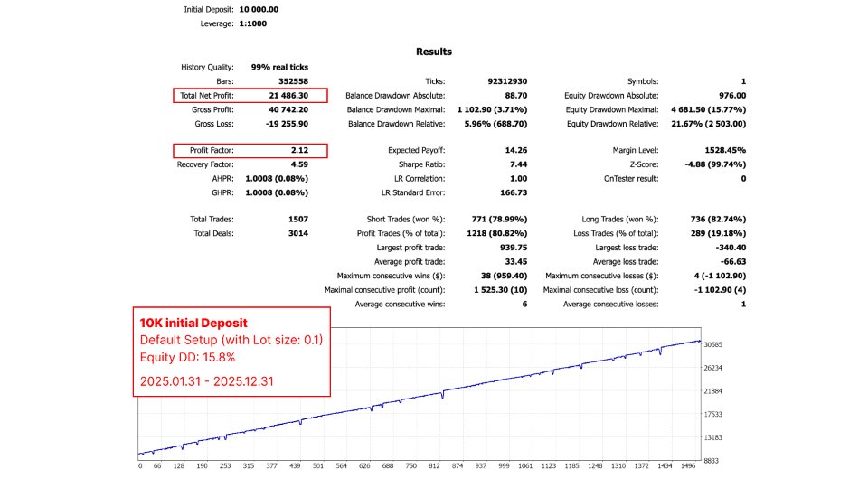Select Loss Trades value 289 (19.18%)

[718, 233]
